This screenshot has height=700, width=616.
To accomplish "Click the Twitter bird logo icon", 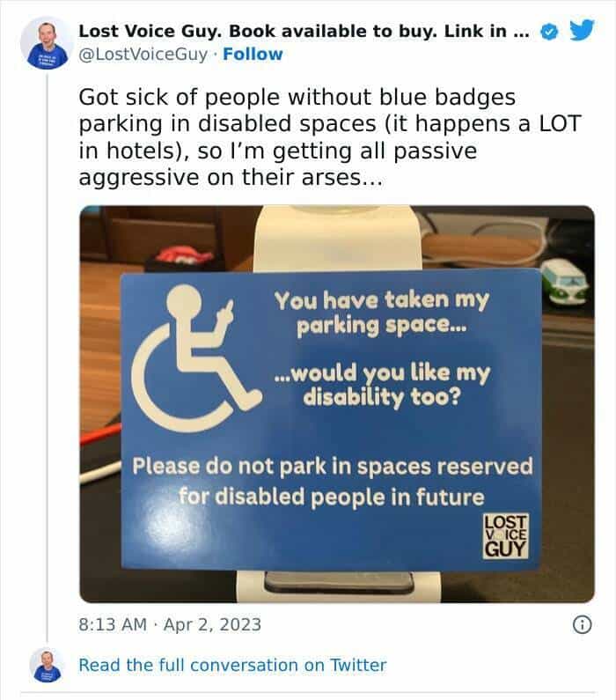I will pyautogui.click(x=582, y=30).
